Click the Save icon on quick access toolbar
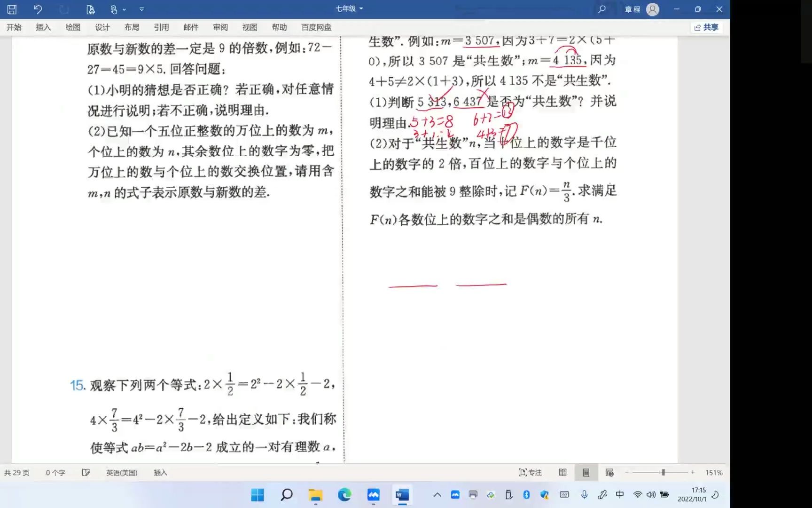 pos(12,9)
